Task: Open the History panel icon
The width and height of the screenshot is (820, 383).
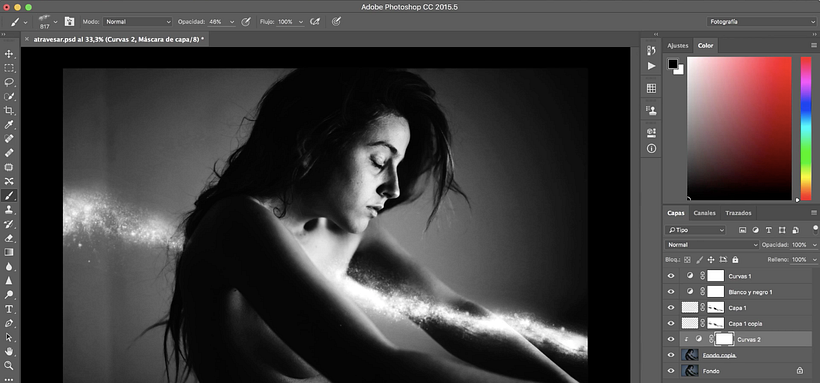Action: pos(651,50)
